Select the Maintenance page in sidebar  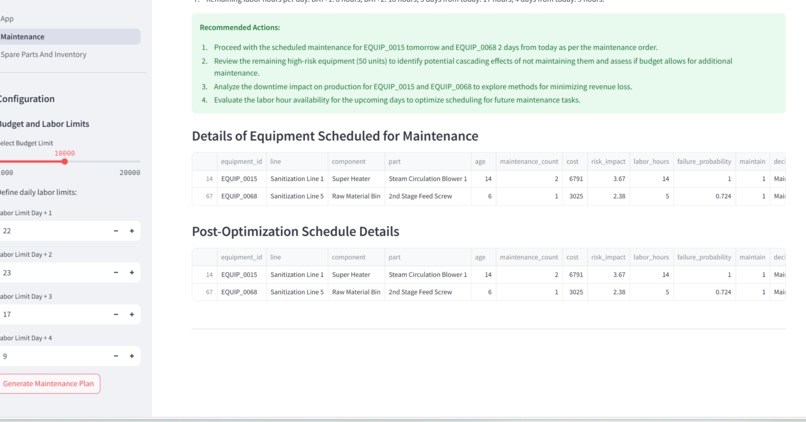coord(70,36)
